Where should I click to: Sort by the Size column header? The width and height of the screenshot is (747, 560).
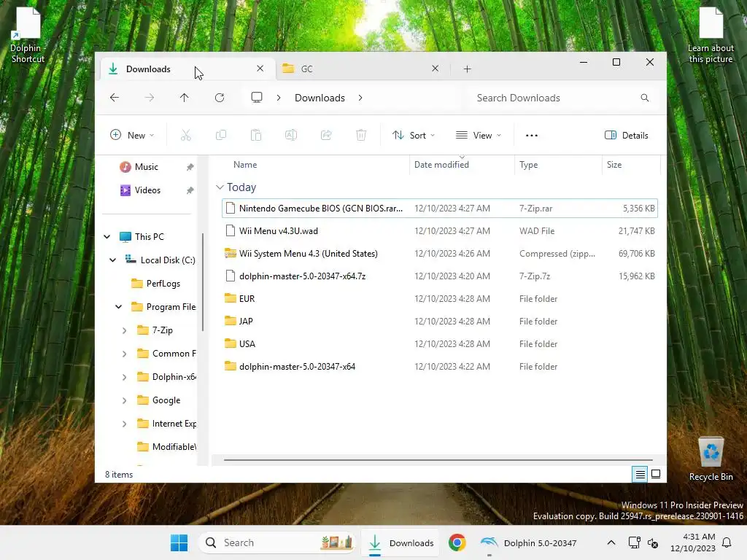pyautogui.click(x=631, y=165)
